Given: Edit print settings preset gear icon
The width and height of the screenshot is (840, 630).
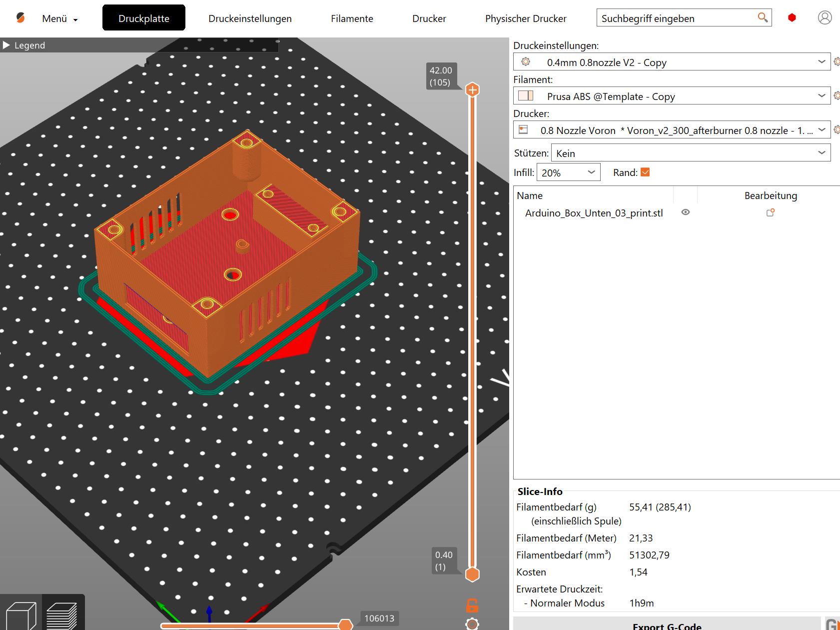Looking at the screenshot, I should (x=837, y=61).
